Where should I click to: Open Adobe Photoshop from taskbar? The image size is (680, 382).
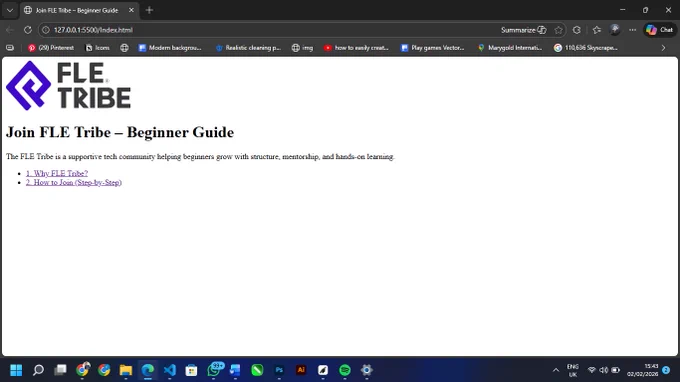(279, 370)
